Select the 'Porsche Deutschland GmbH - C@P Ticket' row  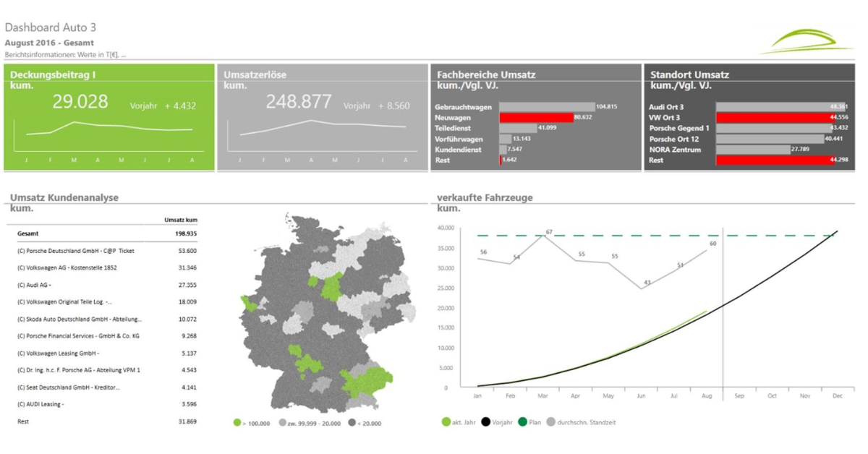click(x=106, y=251)
